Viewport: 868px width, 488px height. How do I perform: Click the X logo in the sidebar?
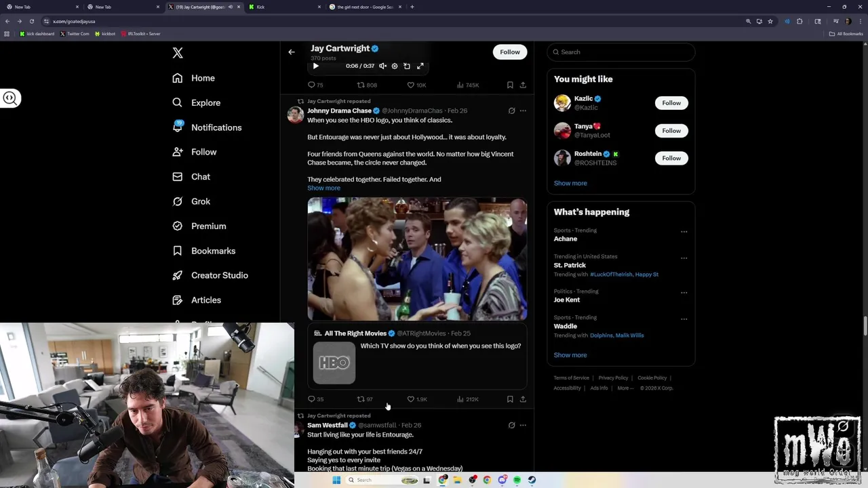point(178,53)
